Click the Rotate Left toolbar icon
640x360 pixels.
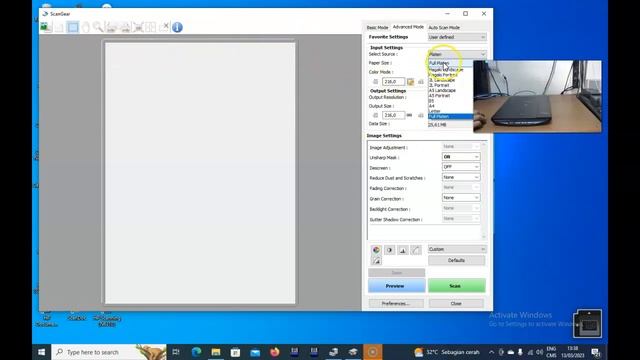111,27
